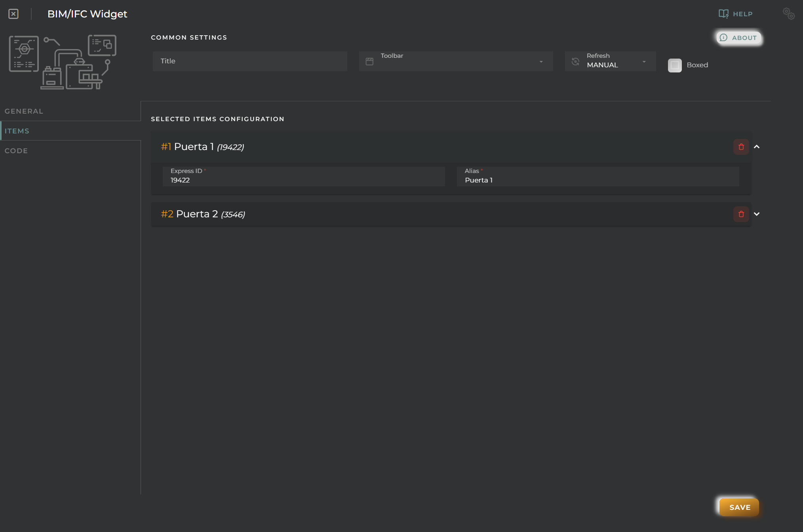Click the Alias field showing Puerta 1
803x532 pixels.
[598, 180]
